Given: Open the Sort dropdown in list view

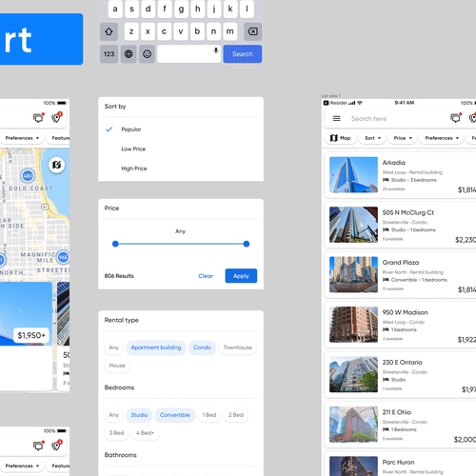Looking at the screenshot, I should coord(372,138).
